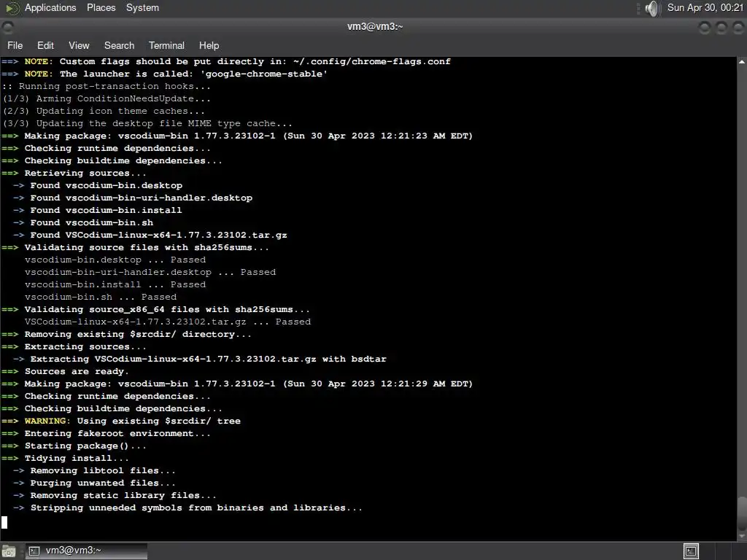This screenshot has width=747, height=560.
Task: Click the show desktop icon in bottom panel
Action: (9, 551)
